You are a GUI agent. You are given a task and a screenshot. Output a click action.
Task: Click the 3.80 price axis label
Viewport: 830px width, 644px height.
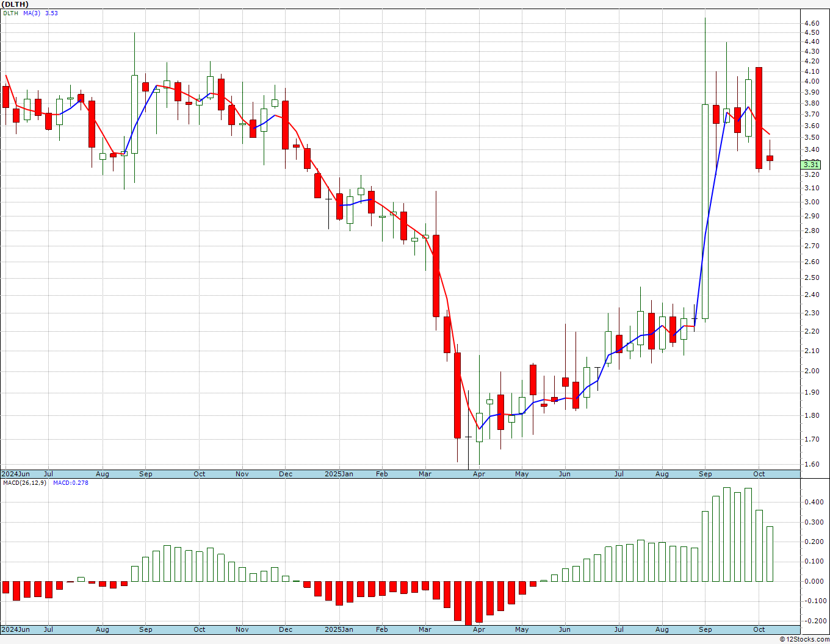coord(812,103)
